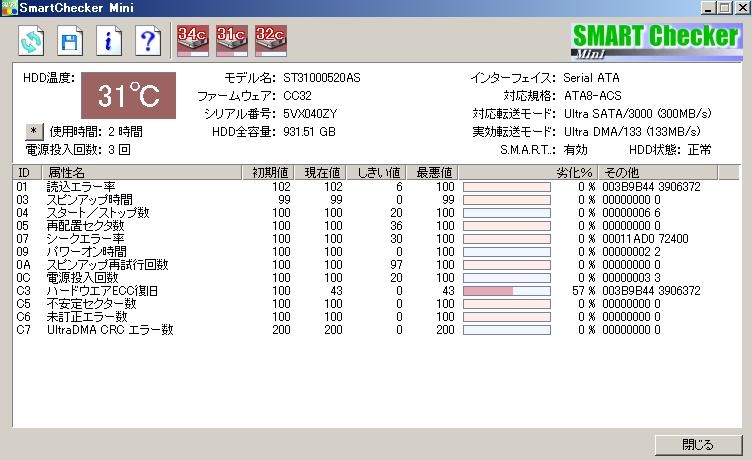Click the 57% degradation bar for C3

point(506,291)
